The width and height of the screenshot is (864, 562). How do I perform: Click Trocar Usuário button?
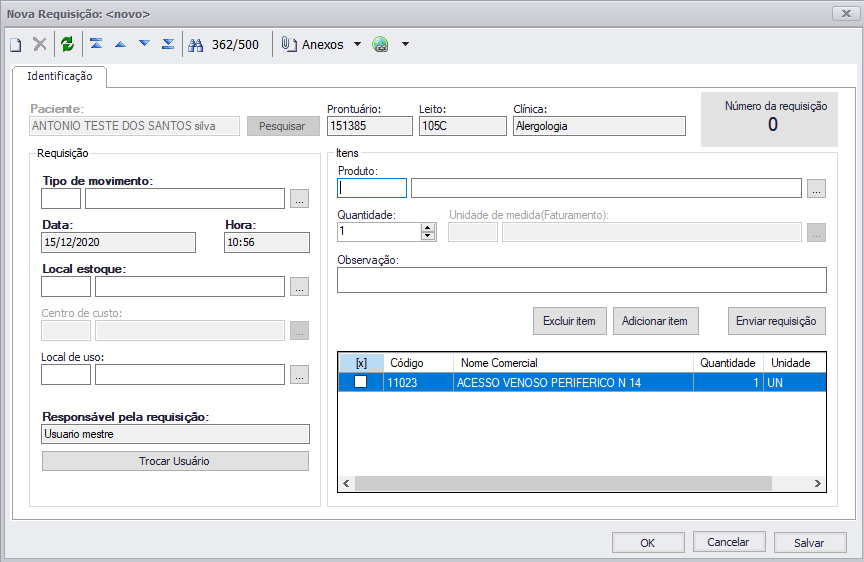point(175,461)
